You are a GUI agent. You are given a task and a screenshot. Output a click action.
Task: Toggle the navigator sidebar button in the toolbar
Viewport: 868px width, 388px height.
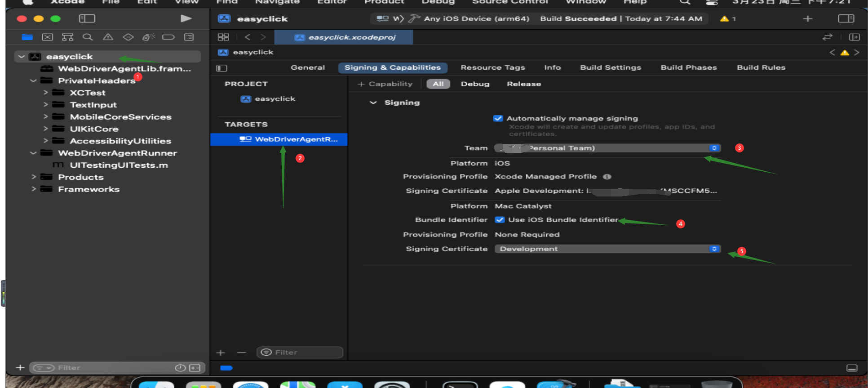tap(87, 18)
